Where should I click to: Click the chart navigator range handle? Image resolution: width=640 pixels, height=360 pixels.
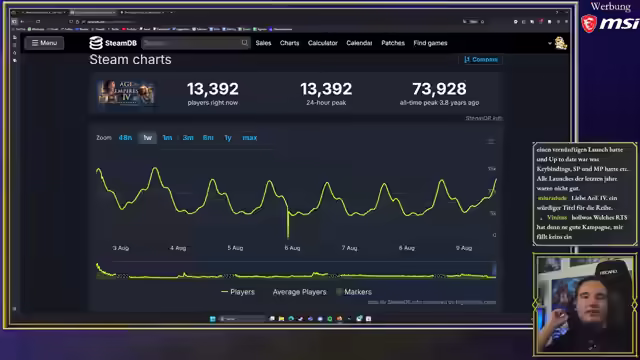tap(494, 270)
